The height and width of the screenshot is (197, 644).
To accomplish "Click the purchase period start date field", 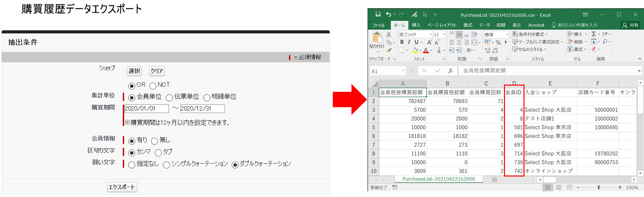I will pos(146,109).
